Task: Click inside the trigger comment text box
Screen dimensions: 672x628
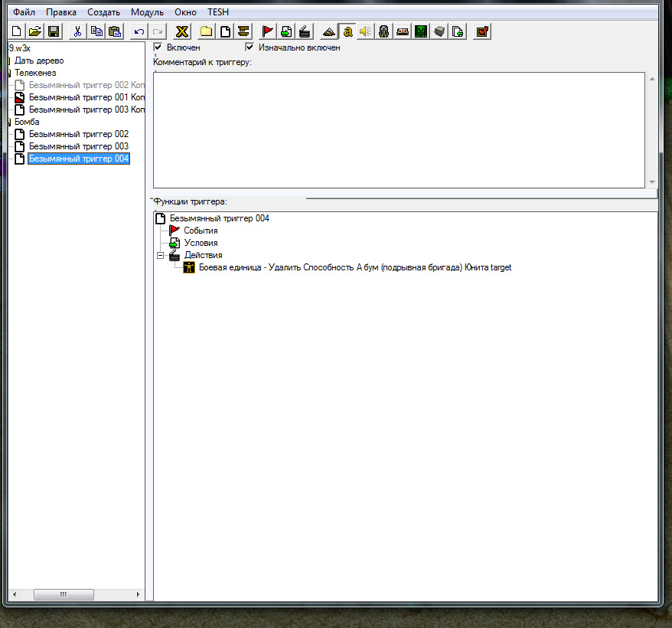Action: [x=399, y=130]
